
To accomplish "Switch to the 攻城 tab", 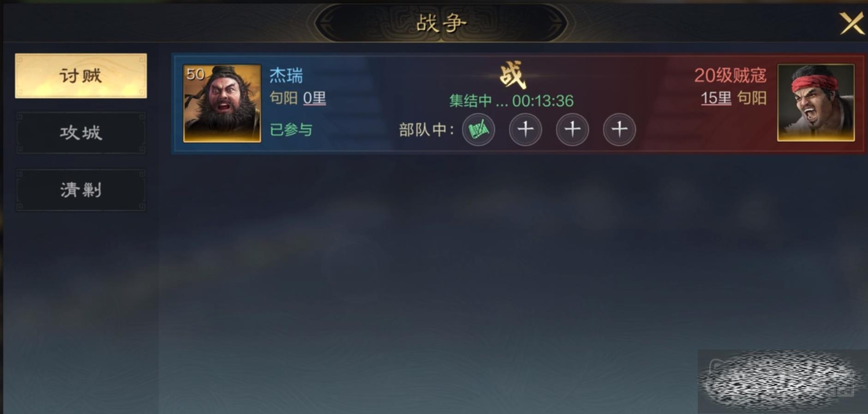I will point(81,133).
